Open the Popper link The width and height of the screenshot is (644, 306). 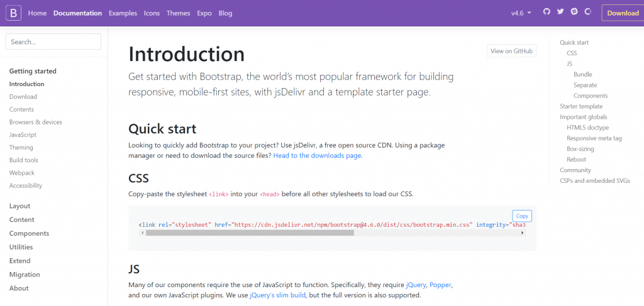(440, 284)
